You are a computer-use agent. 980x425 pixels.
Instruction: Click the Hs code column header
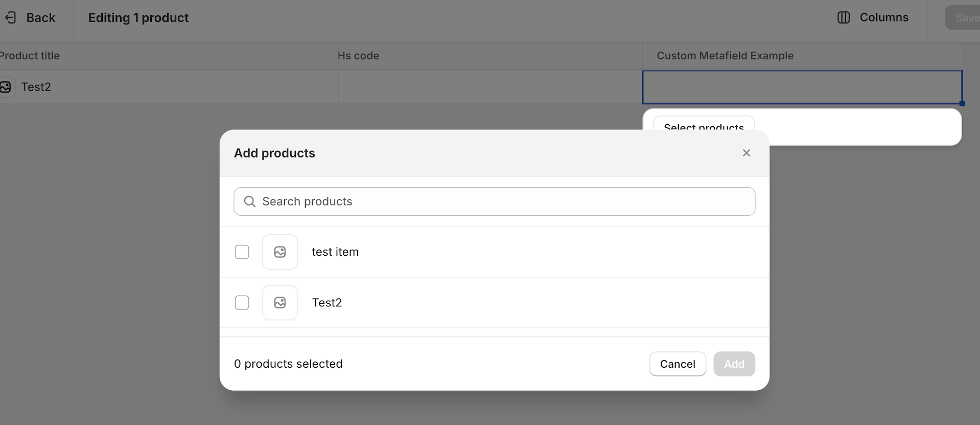point(358,56)
